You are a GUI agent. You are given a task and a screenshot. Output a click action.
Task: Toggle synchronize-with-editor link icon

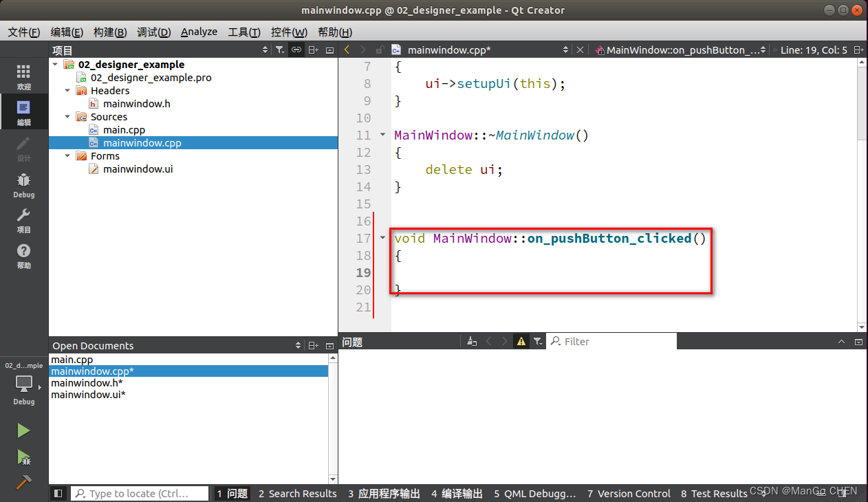(296, 50)
